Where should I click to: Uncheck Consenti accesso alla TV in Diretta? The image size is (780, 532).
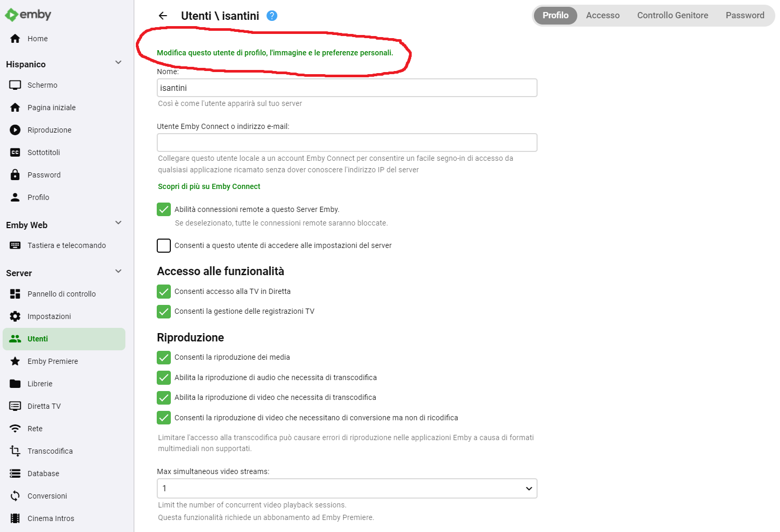164,291
